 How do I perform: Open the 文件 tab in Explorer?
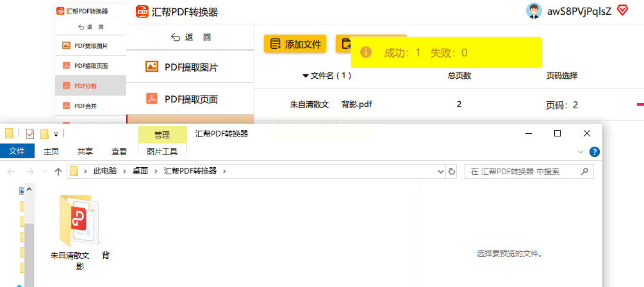pos(17,151)
